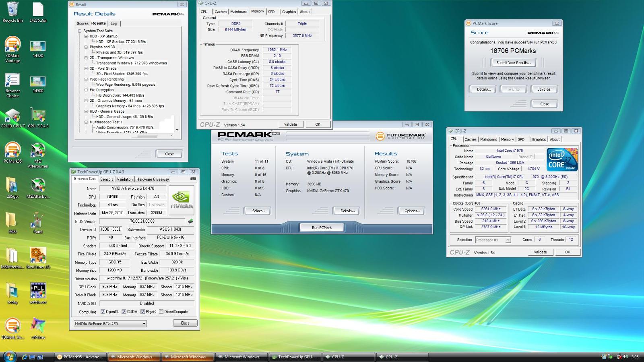
Task: Open Mainboard tab in CPU-Z processor window
Action: (488, 139)
